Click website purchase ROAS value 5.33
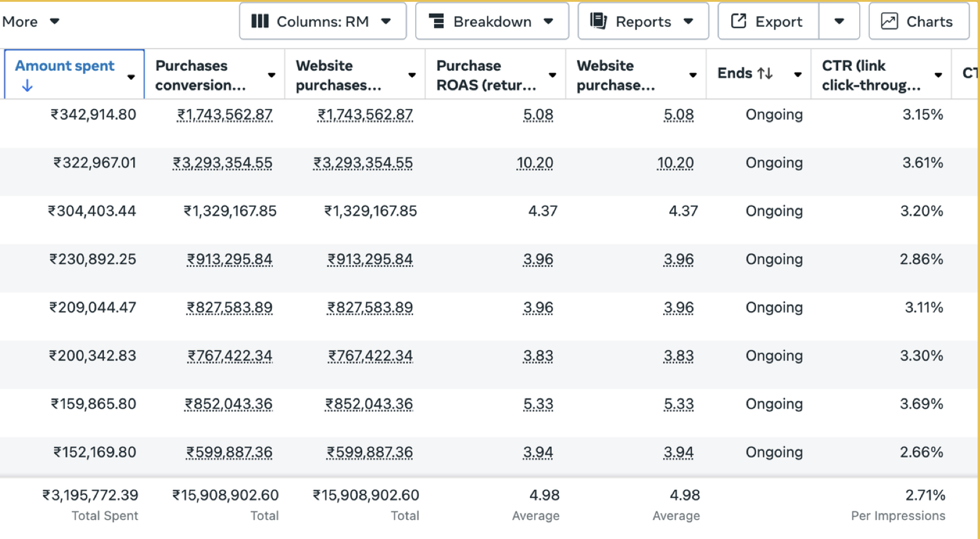980x539 pixels. (x=679, y=405)
